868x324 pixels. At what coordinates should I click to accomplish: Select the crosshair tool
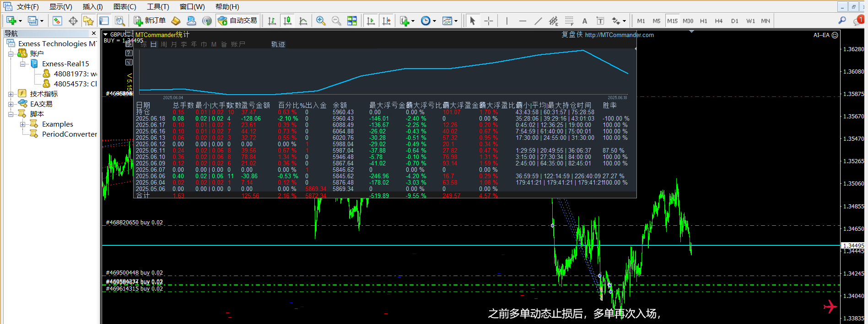tap(488, 21)
